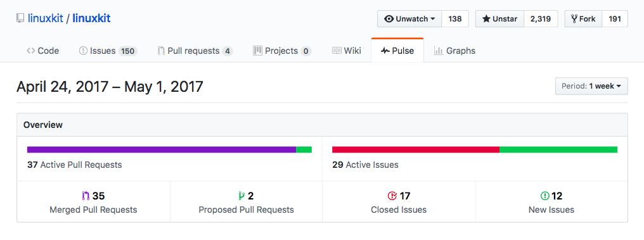644x240 pixels.
Task: Click the Overview section header
Action: tap(323, 125)
